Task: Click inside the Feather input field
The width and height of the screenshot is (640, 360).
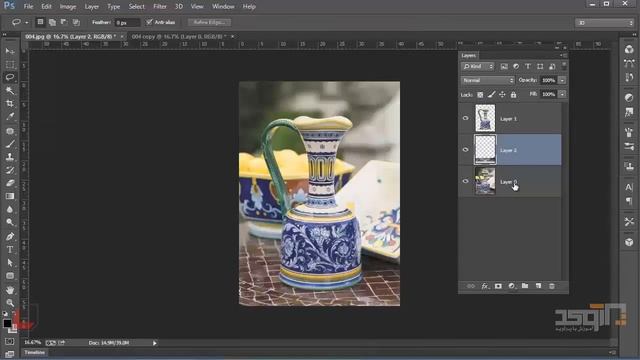Action: point(127,22)
